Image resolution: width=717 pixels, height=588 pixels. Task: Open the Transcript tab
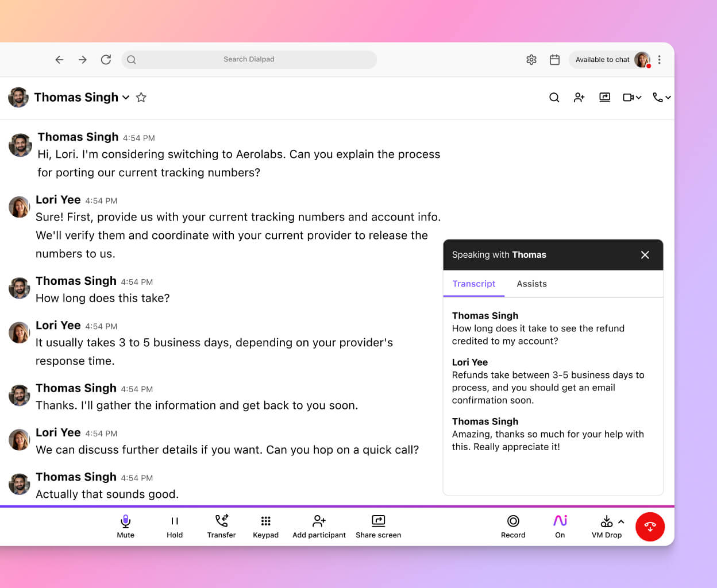[x=474, y=284]
